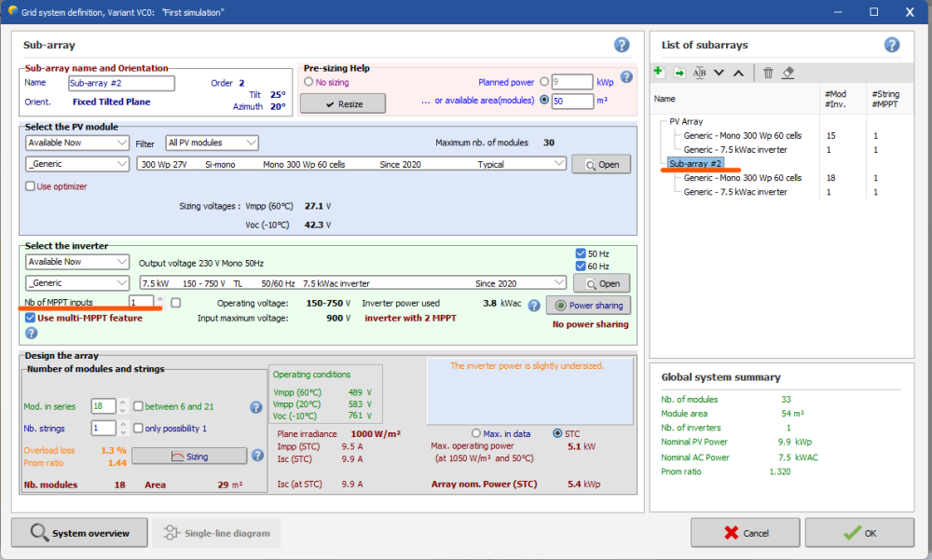Viewport: 932px width, 560px height.
Task: Select Sub-array #2 in the tree list
Action: 695,163
